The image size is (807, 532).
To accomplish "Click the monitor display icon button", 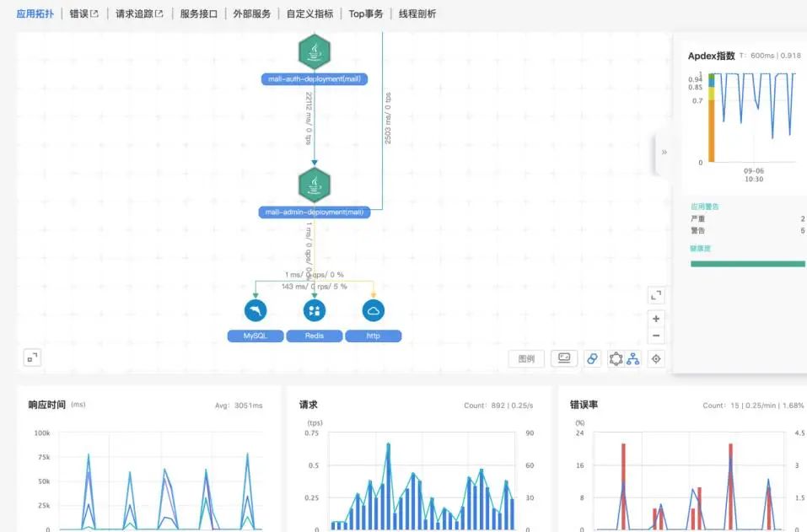I will (563, 358).
